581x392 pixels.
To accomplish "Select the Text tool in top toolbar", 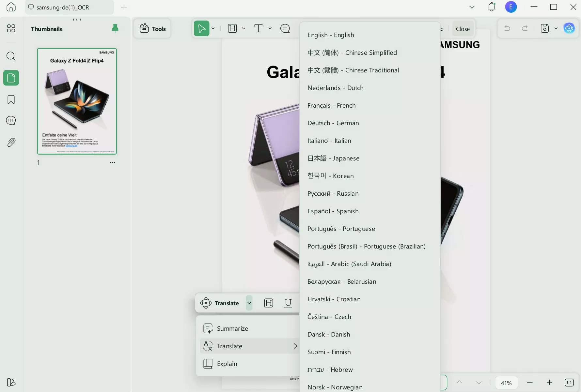I will click(259, 28).
